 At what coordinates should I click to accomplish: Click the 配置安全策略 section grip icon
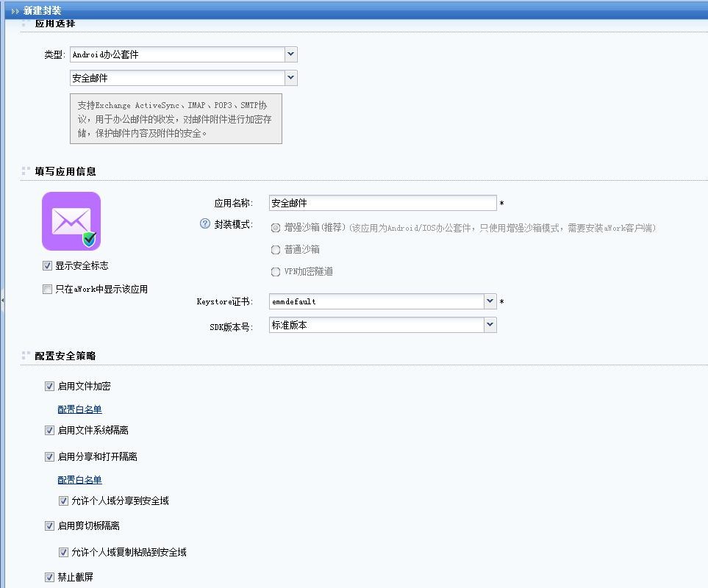point(26,356)
